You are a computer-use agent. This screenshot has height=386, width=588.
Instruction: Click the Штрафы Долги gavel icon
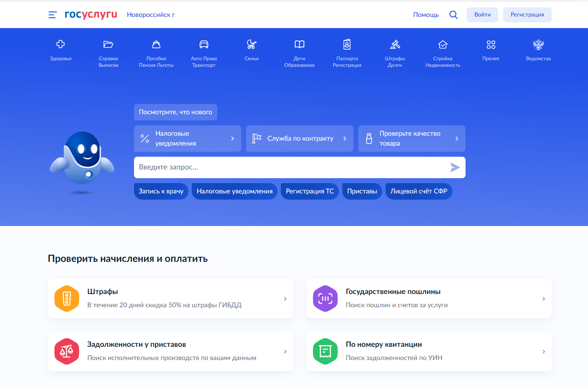(395, 44)
